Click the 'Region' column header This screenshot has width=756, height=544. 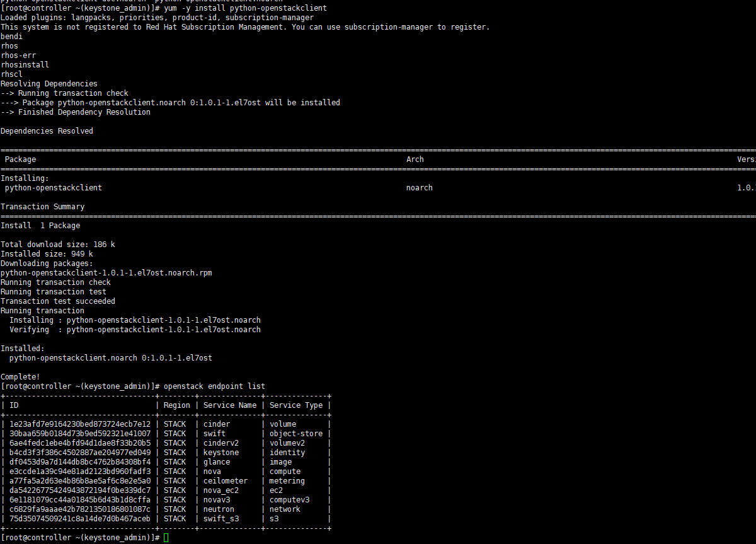pyautogui.click(x=176, y=405)
